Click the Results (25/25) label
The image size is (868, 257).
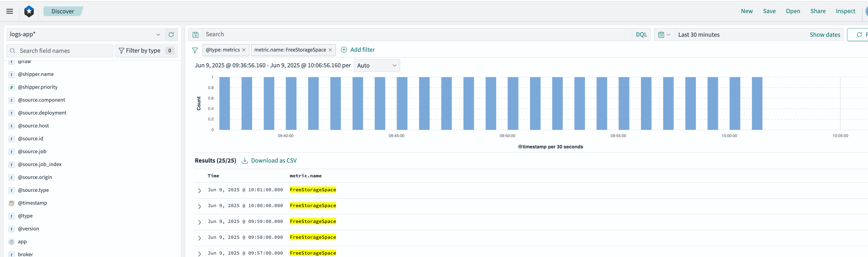215,160
